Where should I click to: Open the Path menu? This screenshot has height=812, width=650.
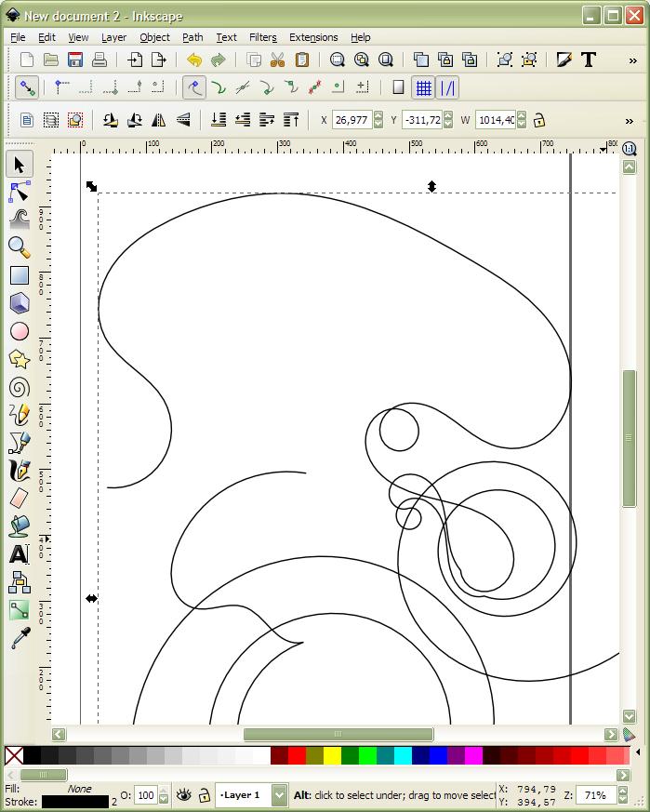coord(192,37)
